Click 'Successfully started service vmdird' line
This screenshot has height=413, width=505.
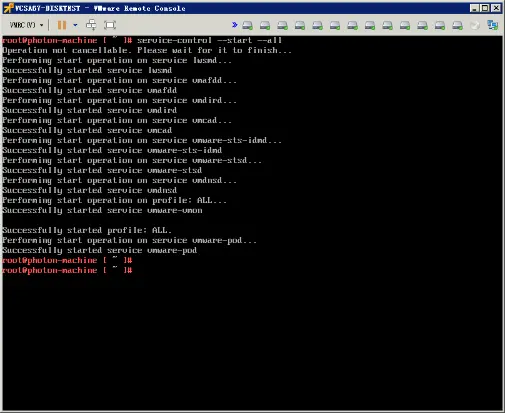[x=90, y=110]
